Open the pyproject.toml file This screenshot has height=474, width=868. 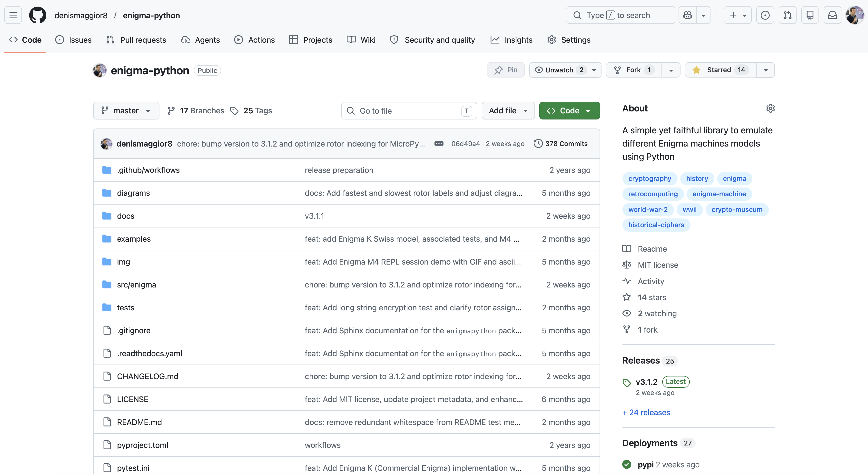click(143, 445)
